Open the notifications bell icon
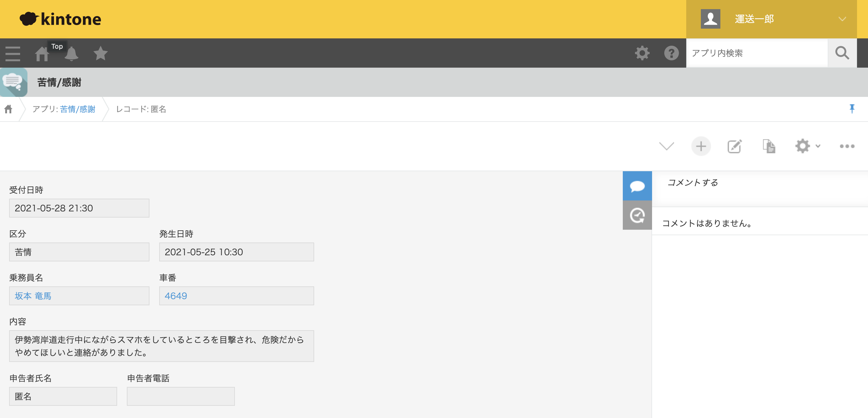 point(71,54)
